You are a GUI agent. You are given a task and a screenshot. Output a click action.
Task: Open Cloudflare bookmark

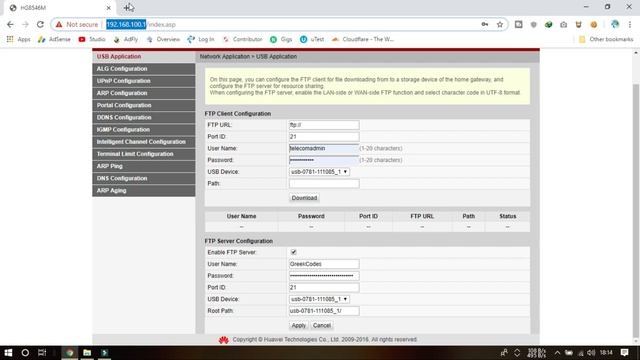363,39
